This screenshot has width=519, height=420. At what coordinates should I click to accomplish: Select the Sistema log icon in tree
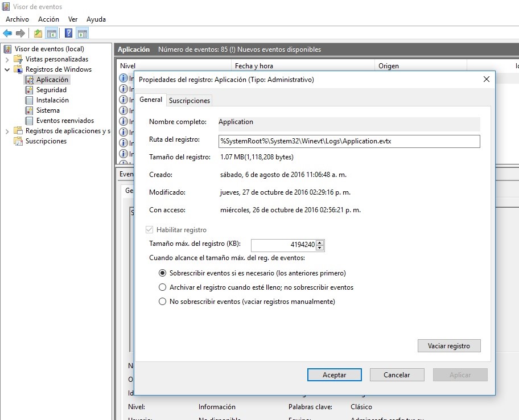pos(30,110)
